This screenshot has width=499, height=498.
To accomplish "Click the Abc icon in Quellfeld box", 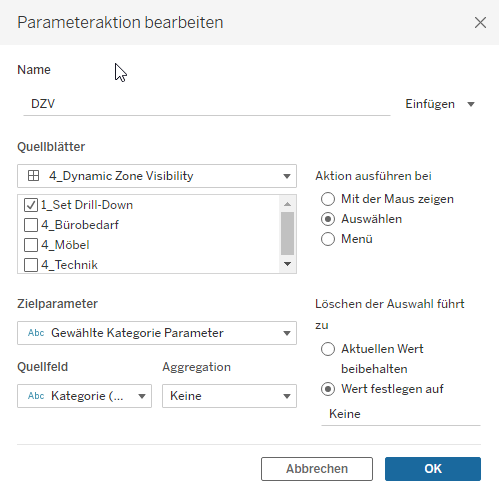I will (36, 396).
